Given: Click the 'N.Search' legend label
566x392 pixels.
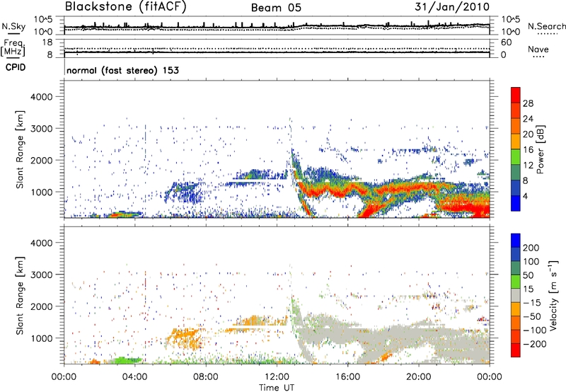Looking at the screenshot, I should tap(546, 26).
